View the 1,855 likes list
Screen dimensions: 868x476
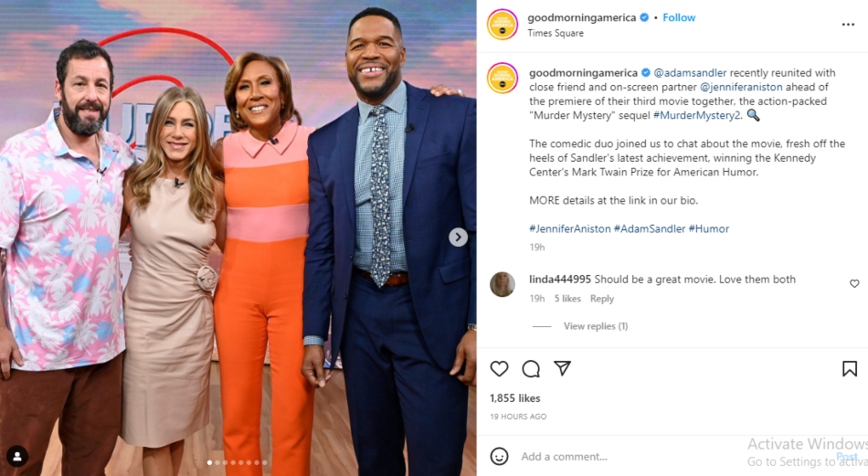point(514,398)
